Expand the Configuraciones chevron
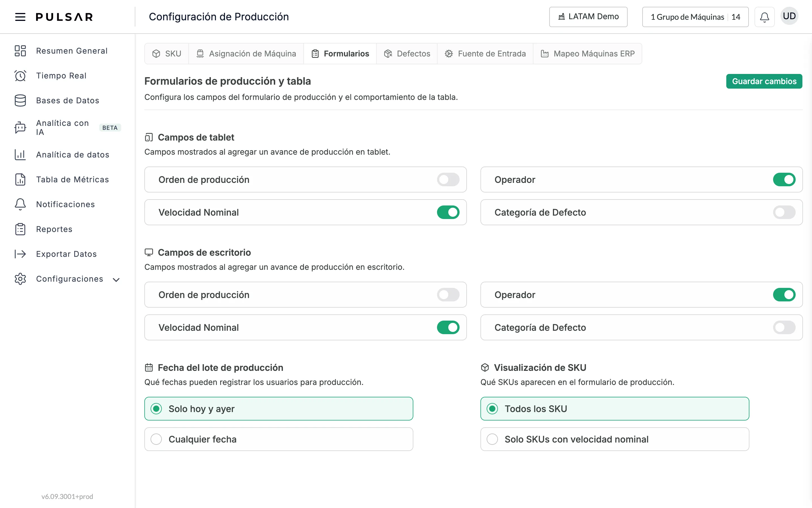This screenshot has height=508, width=812. 116,279
